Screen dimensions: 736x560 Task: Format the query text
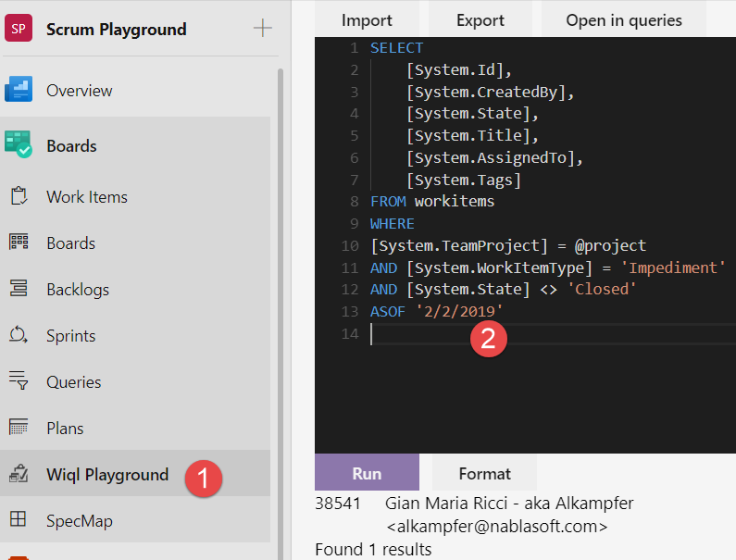coord(484,473)
